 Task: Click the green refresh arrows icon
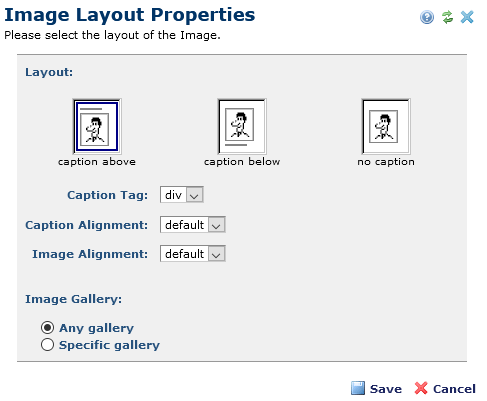(x=447, y=17)
